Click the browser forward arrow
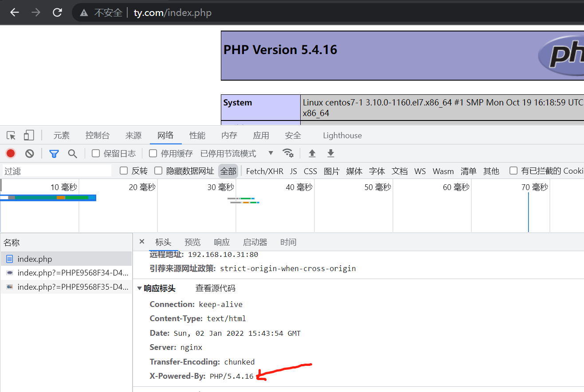Screen dimensions: 584x392 click(36, 13)
